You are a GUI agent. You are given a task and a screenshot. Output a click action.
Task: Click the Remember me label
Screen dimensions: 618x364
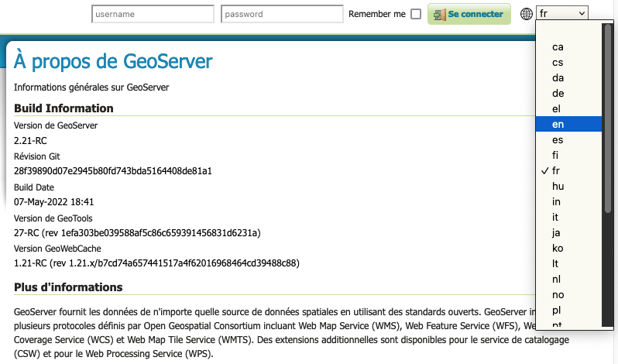click(377, 14)
